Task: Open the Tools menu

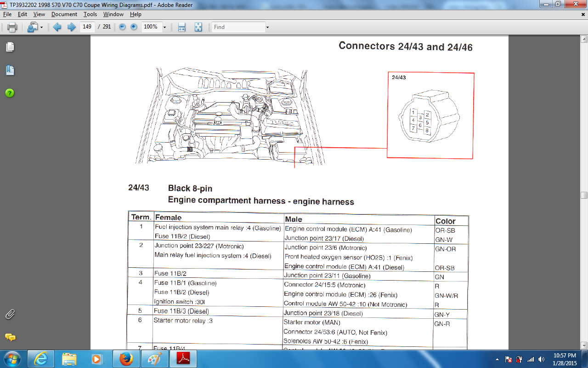Action: (90, 14)
